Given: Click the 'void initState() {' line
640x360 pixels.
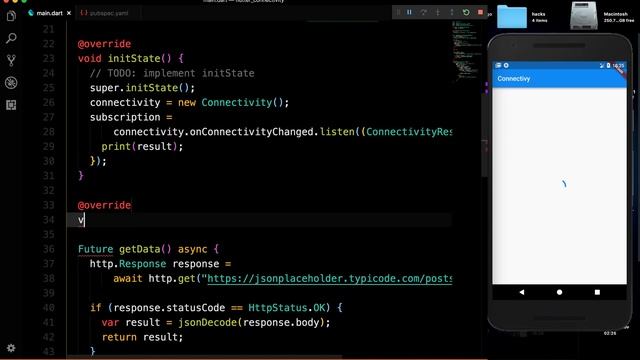Looking at the screenshot, I should (x=131, y=59).
